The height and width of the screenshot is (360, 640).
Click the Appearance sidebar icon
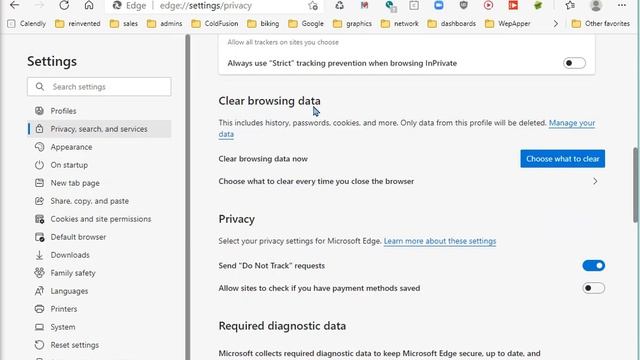coord(39,147)
